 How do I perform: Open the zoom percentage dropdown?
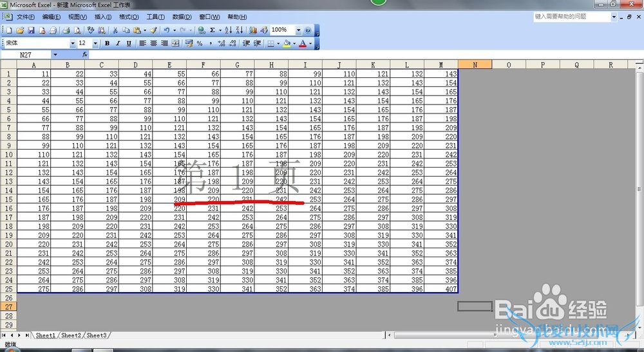coord(298,30)
